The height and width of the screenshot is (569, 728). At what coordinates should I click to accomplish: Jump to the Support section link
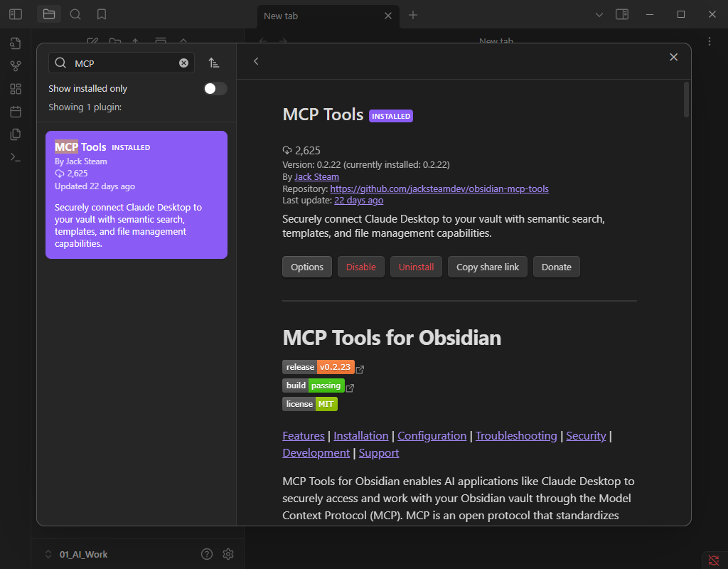click(379, 453)
